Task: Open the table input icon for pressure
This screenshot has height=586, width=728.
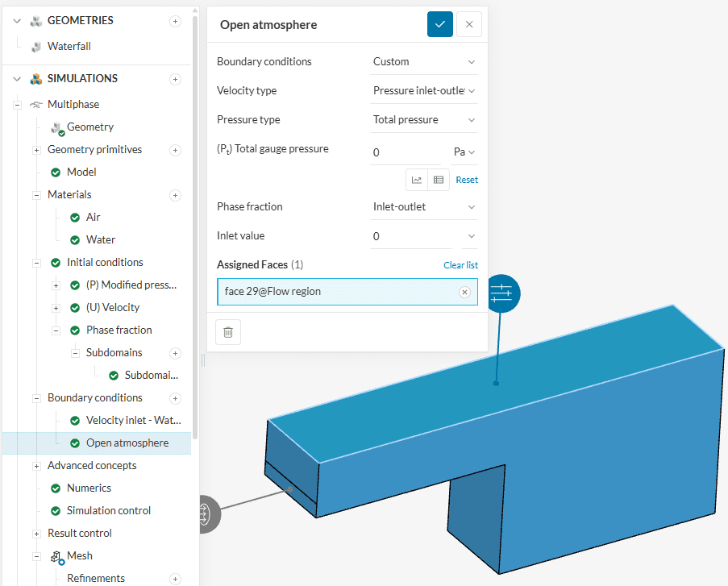Action: pyautogui.click(x=439, y=180)
